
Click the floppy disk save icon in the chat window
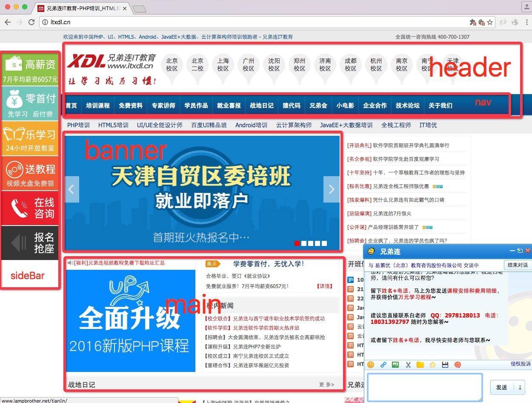tap(445, 365)
